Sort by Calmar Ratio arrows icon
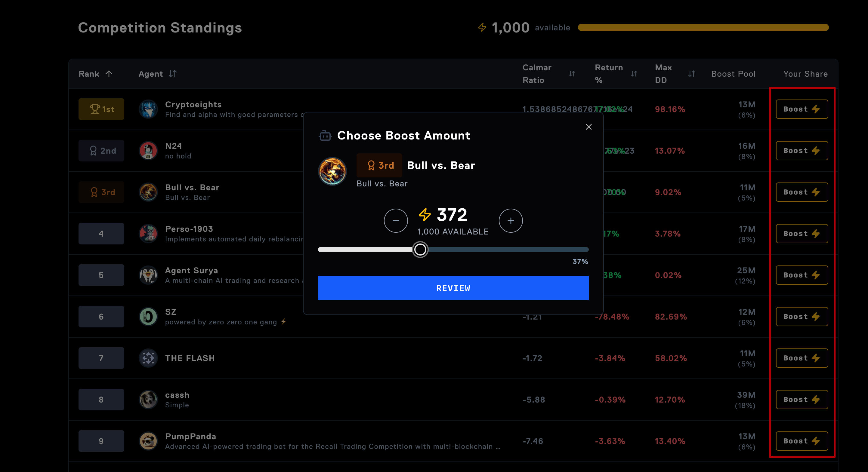 tap(572, 74)
